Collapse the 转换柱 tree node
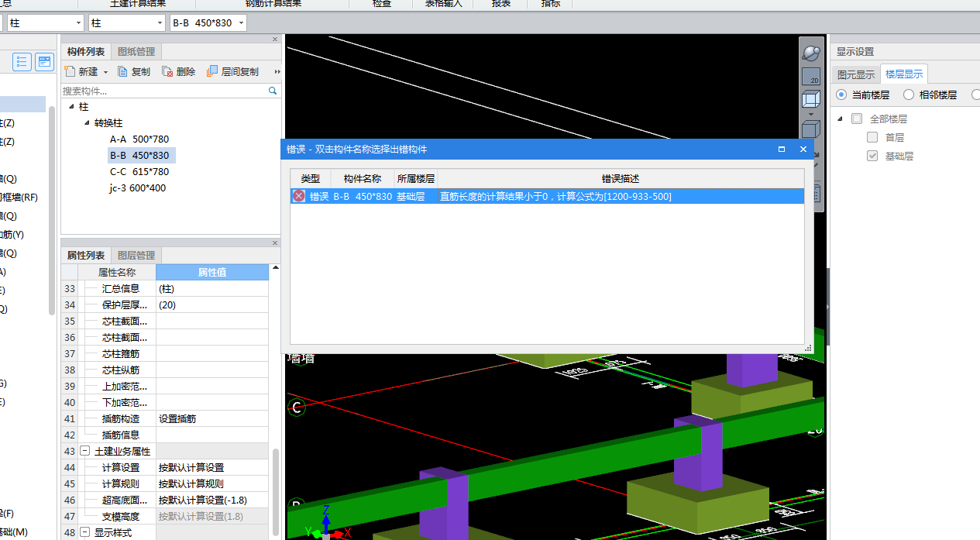The image size is (980, 540). tap(87, 122)
